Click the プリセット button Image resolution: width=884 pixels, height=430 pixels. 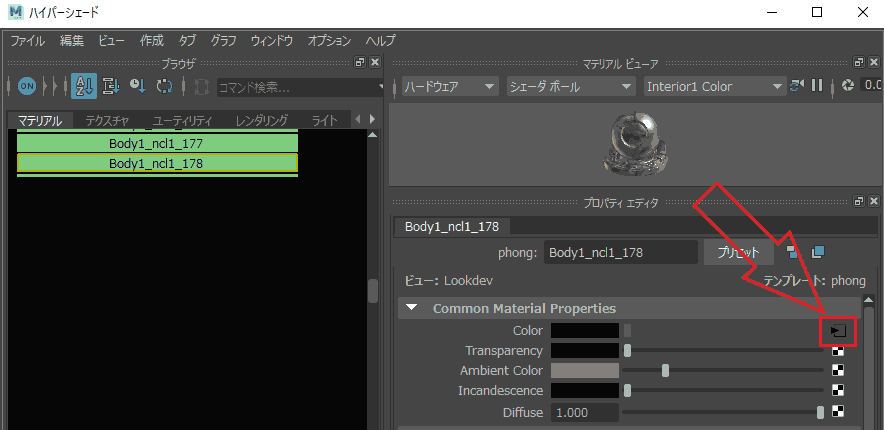coord(738,252)
